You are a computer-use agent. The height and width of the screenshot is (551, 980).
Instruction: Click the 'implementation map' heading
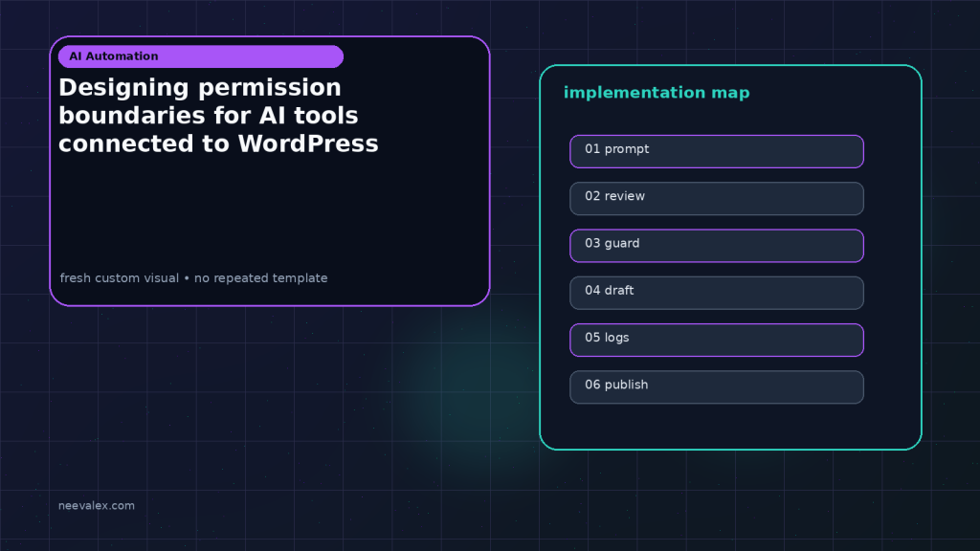click(x=657, y=93)
